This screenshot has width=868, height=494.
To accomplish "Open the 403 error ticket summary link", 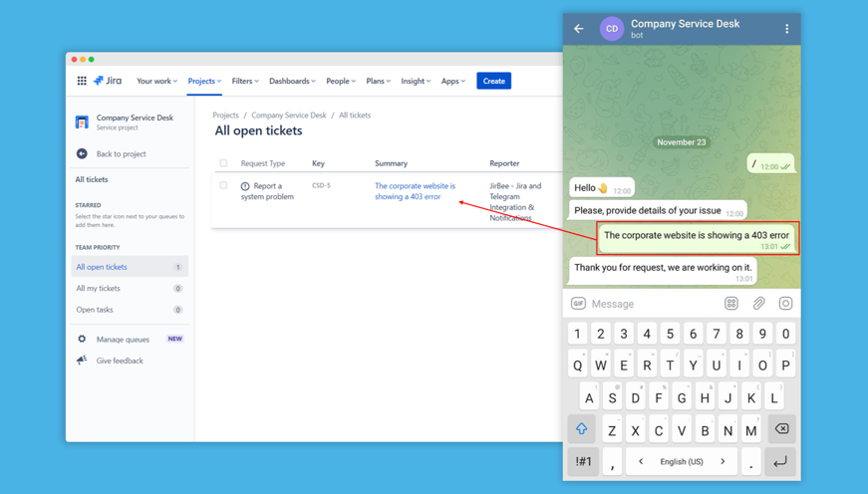I will (416, 191).
